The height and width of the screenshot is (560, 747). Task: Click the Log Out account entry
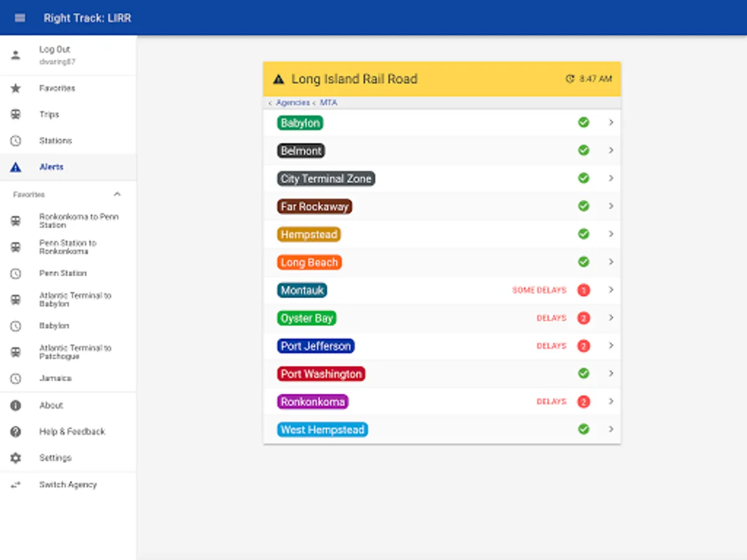[68, 55]
